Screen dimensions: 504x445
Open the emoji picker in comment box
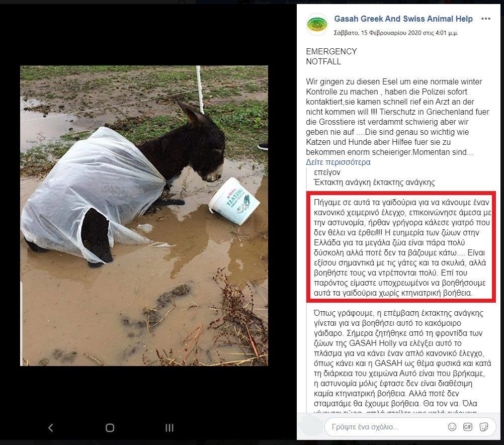[x=452, y=427]
